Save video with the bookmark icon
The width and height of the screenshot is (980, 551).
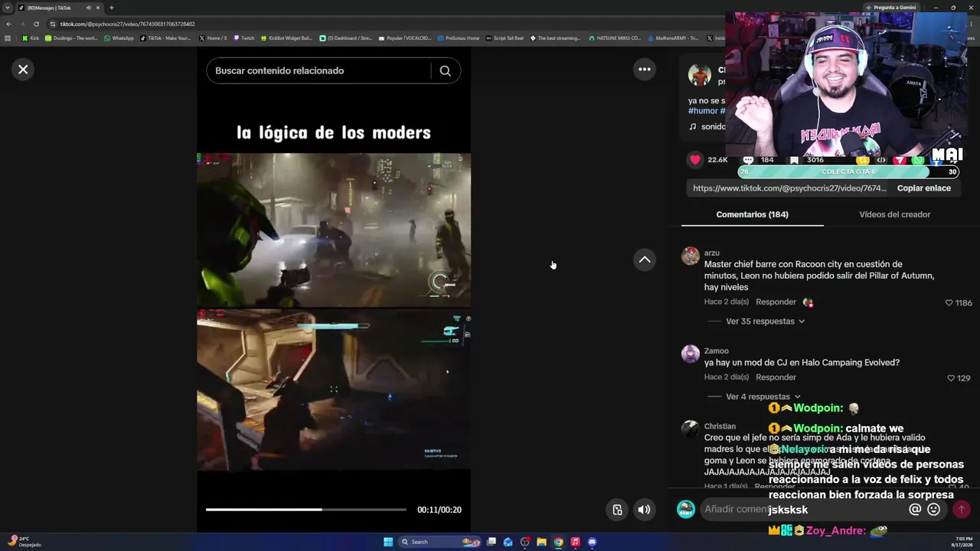coord(794,160)
